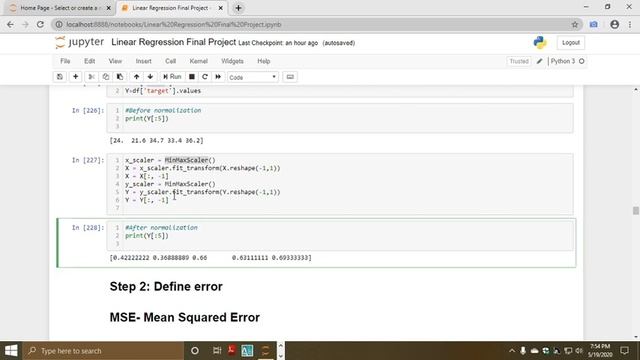The height and width of the screenshot is (360, 640).
Task: Open the Kernel menu
Action: 198,61
